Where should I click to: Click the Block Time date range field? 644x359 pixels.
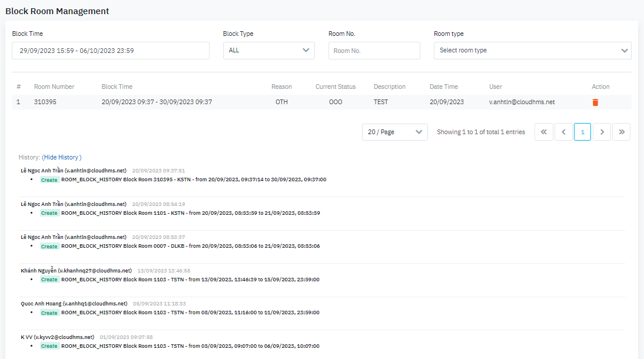point(111,51)
